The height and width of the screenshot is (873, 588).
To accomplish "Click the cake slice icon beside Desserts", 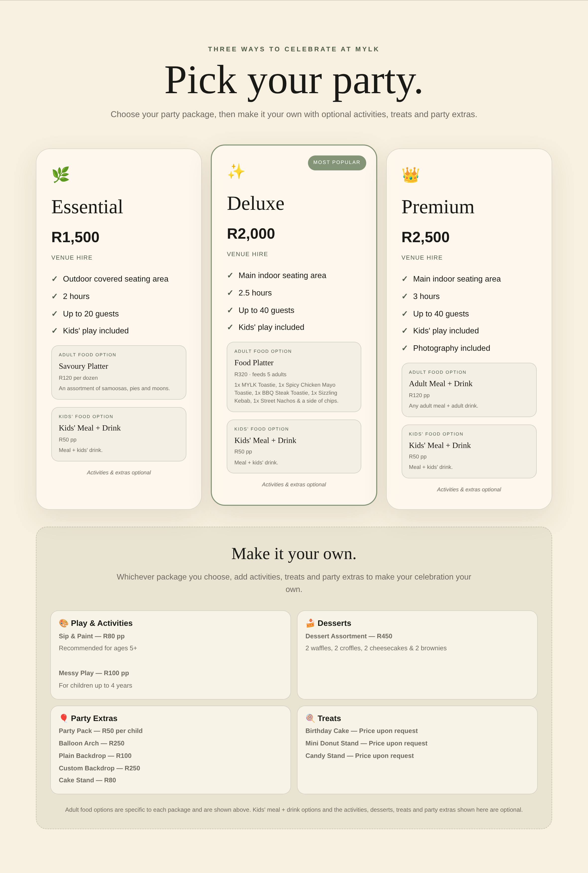I will (310, 623).
